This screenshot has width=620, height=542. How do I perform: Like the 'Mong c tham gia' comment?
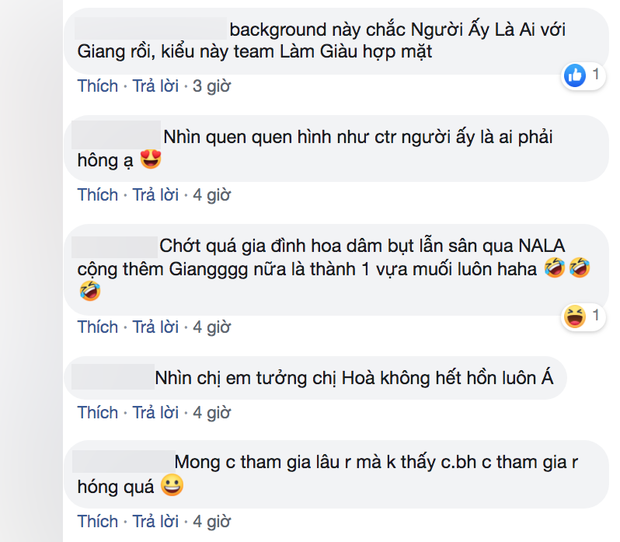click(x=98, y=521)
